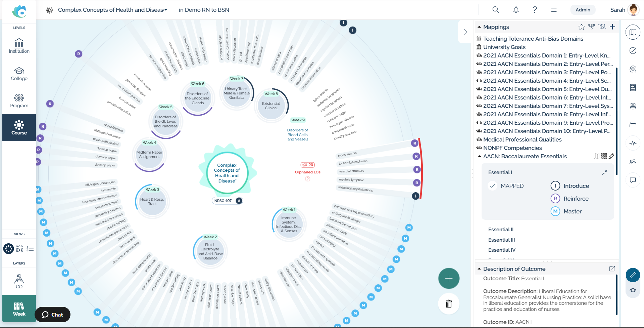
Task: Switch to the radial view
Action: coord(9,249)
